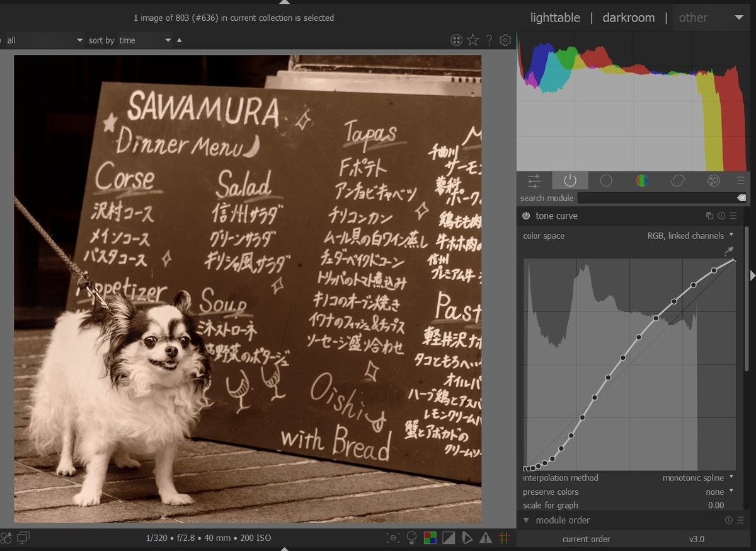Toggle softproofing icon
Viewport: 756px width, 551px height.
pos(467,538)
